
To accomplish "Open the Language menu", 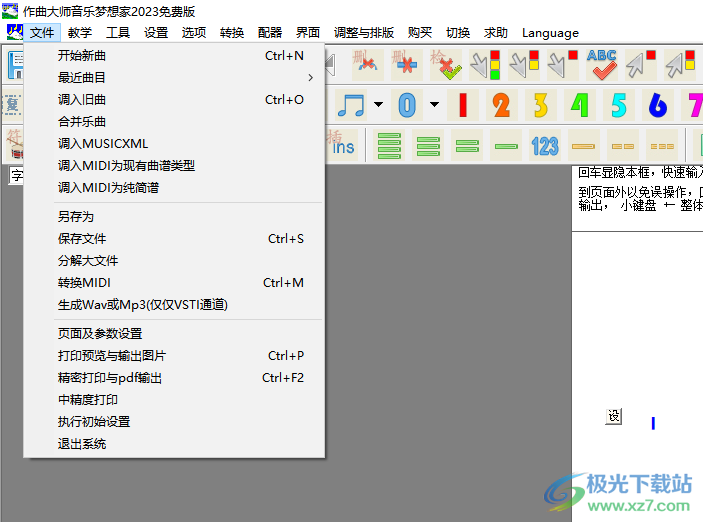I will (550, 33).
